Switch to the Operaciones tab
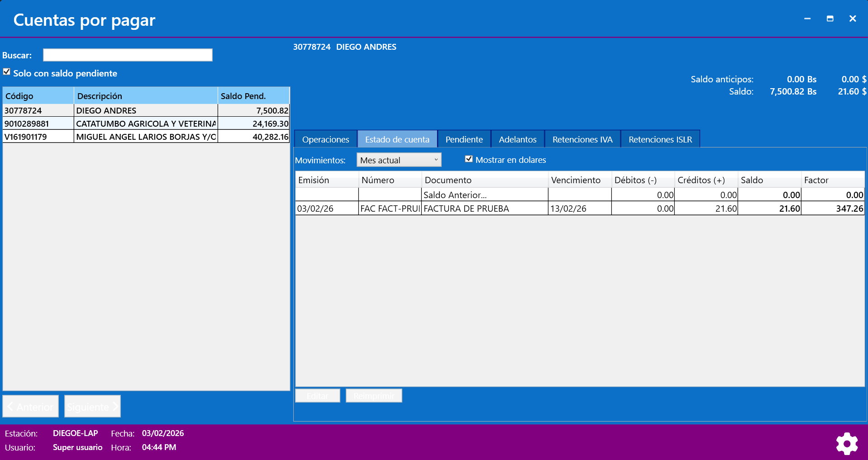Screen dimensions: 868x460 tap(325, 139)
